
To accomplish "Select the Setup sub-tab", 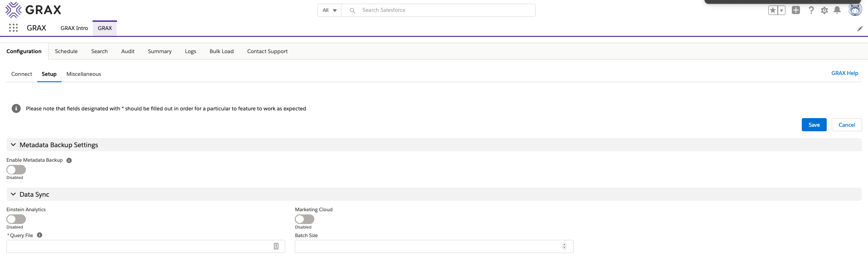I will [x=49, y=74].
